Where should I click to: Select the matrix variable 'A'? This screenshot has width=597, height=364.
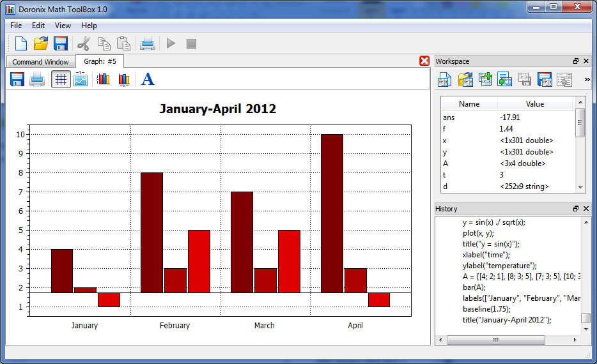point(508,163)
